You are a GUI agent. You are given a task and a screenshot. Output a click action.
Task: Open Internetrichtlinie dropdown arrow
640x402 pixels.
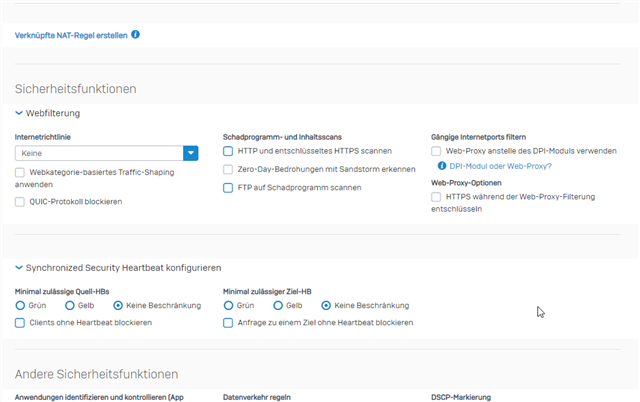click(x=191, y=153)
